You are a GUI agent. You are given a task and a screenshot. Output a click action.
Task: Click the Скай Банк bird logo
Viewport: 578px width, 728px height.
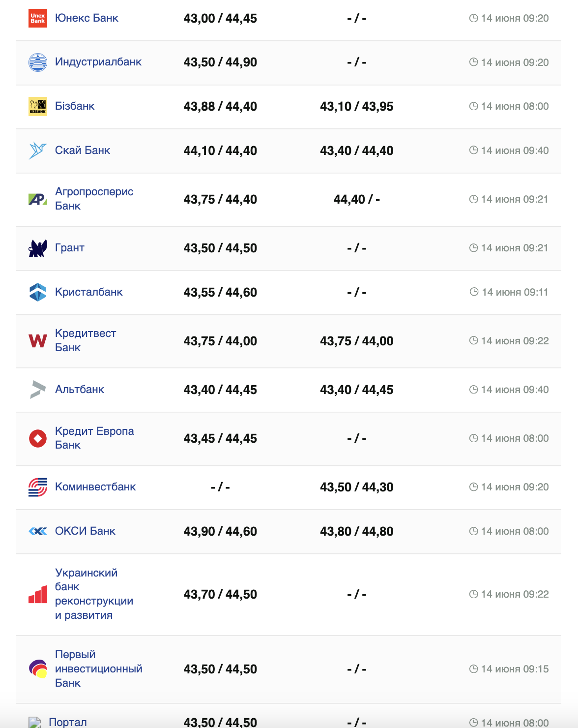tap(38, 151)
